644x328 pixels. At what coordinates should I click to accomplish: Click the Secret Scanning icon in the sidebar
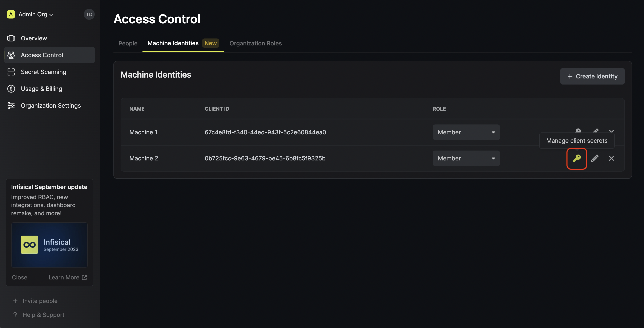[x=11, y=72]
